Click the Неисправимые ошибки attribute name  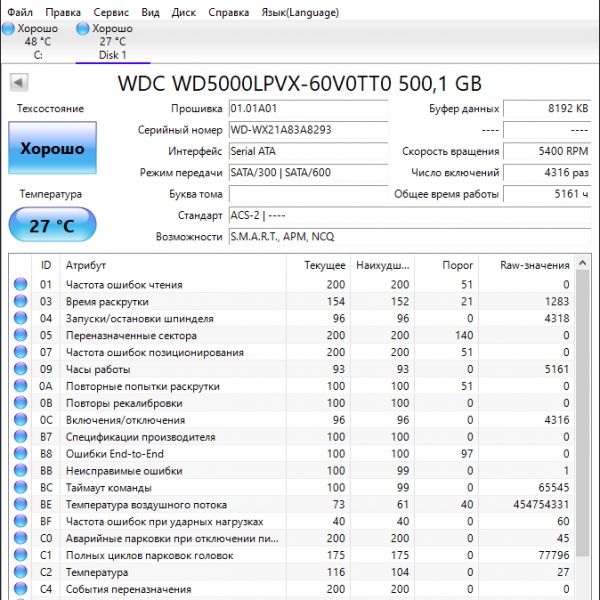pyautogui.click(x=124, y=471)
